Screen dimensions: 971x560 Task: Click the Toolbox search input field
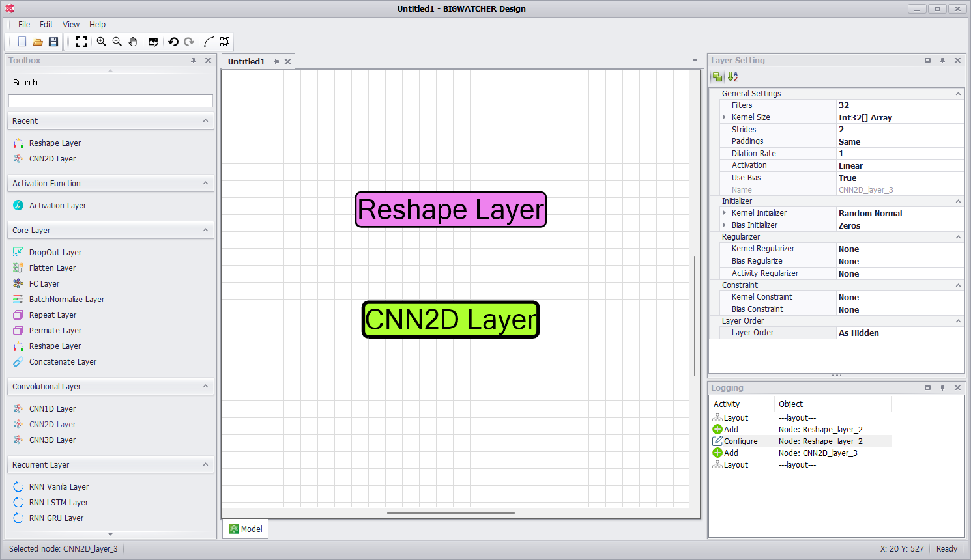pos(111,101)
